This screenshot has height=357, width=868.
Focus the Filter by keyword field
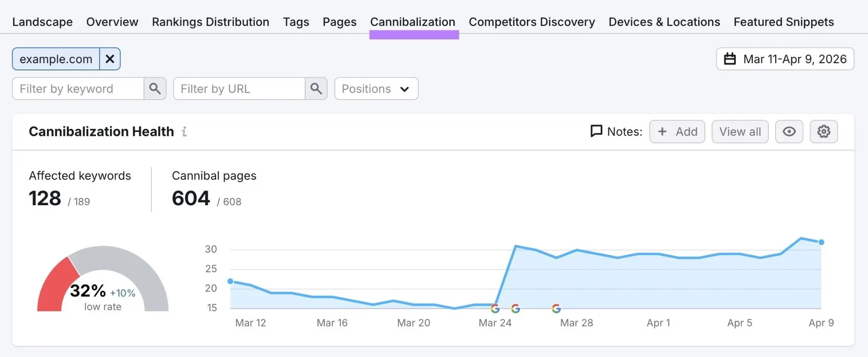pyautogui.click(x=78, y=89)
